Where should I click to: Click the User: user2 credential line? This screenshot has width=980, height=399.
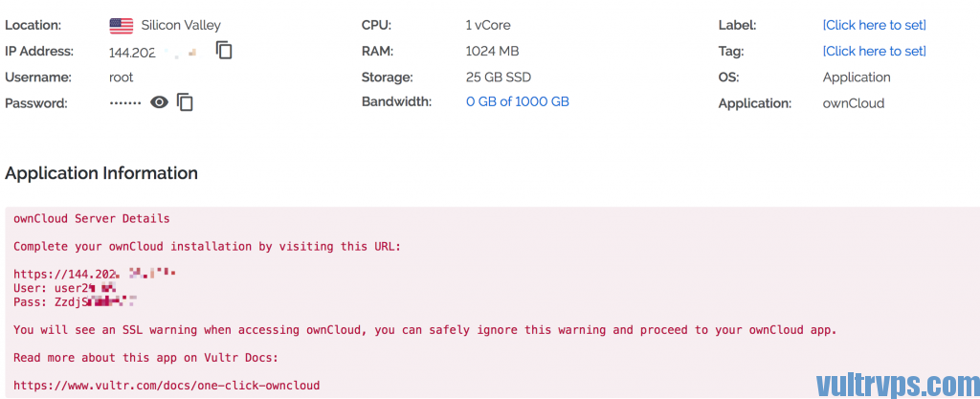65,287
